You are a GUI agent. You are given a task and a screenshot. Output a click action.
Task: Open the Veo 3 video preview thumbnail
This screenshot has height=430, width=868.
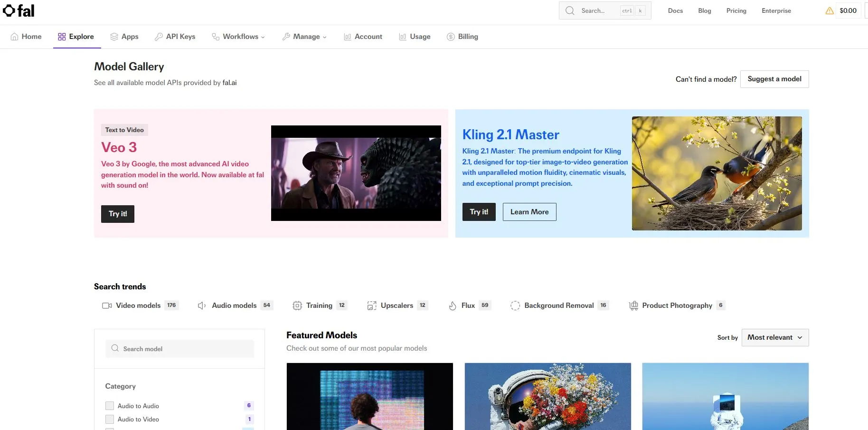coord(356,173)
